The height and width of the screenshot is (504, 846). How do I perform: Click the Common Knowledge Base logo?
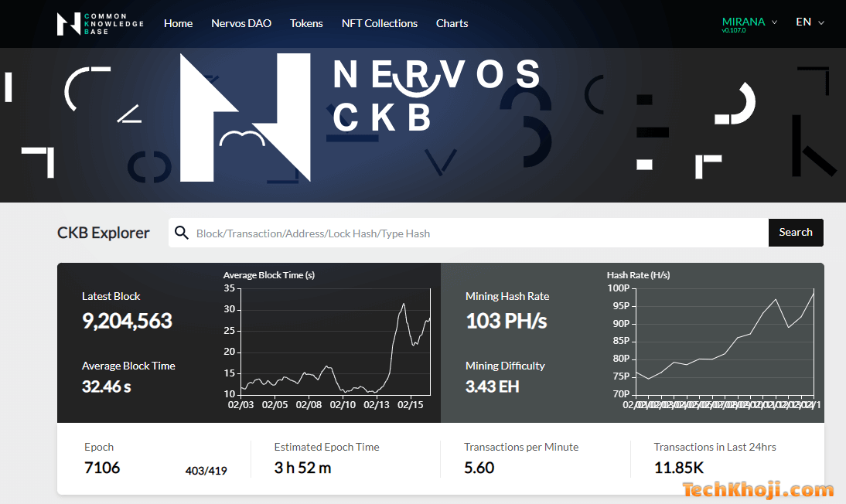pos(101,24)
